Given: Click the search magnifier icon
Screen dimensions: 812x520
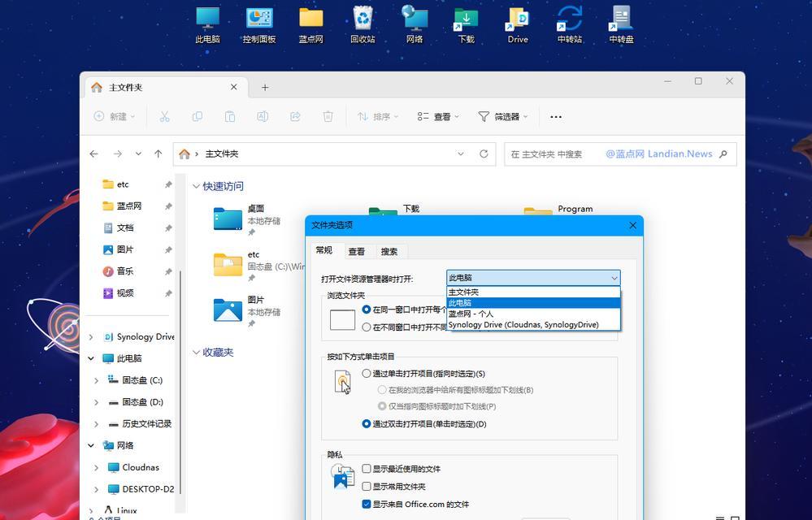Looking at the screenshot, I should (x=723, y=154).
